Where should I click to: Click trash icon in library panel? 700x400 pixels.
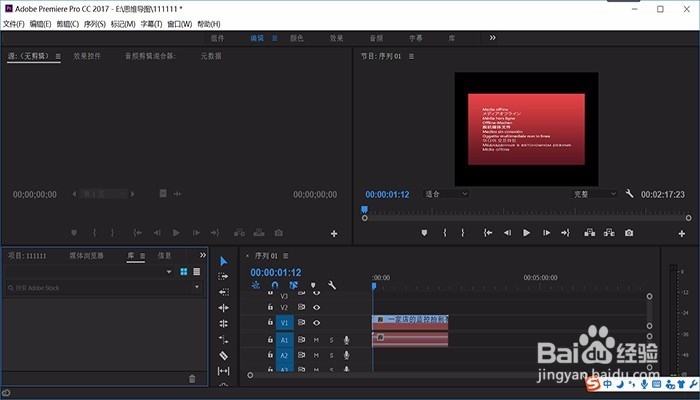click(x=192, y=379)
